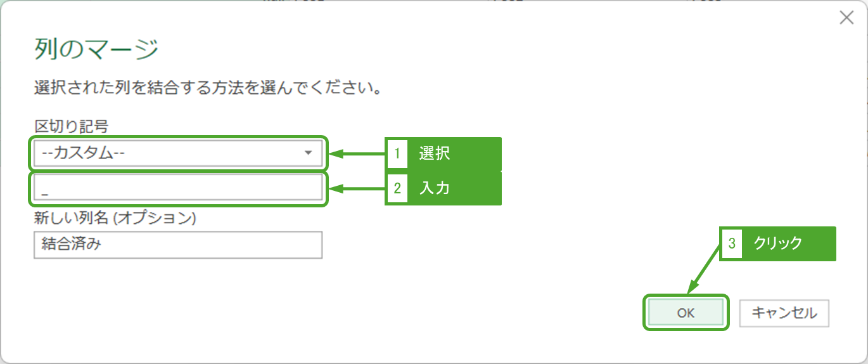Confirm the merge with OK

pyautogui.click(x=686, y=313)
